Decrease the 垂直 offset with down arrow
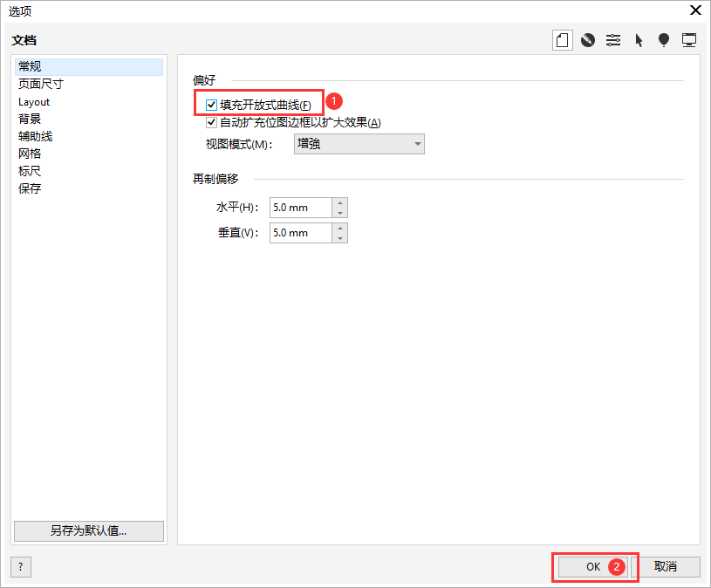 pyautogui.click(x=340, y=238)
